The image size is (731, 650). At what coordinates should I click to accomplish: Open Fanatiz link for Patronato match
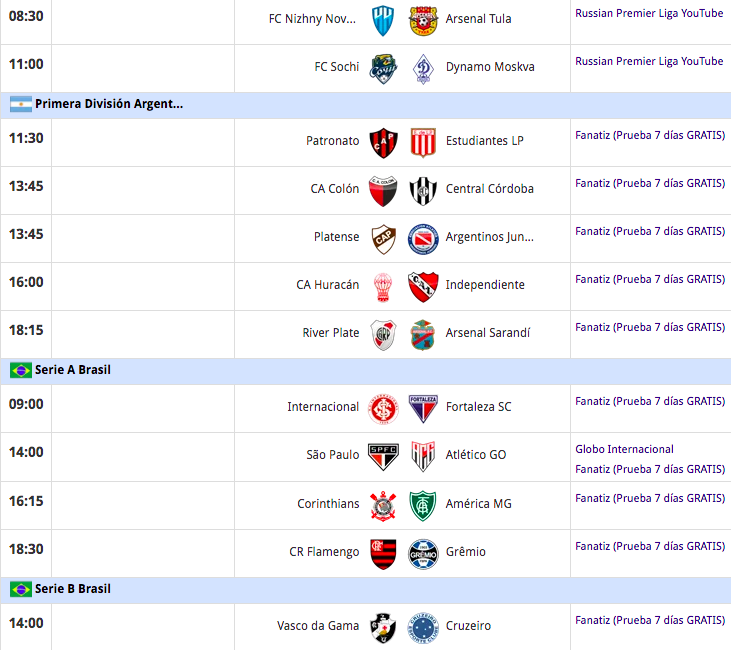point(650,135)
